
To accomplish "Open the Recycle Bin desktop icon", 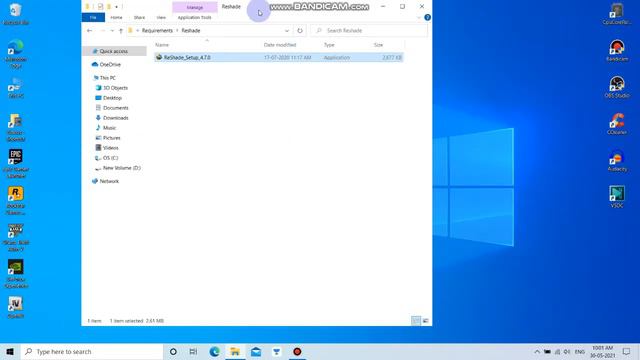I will [x=16, y=13].
